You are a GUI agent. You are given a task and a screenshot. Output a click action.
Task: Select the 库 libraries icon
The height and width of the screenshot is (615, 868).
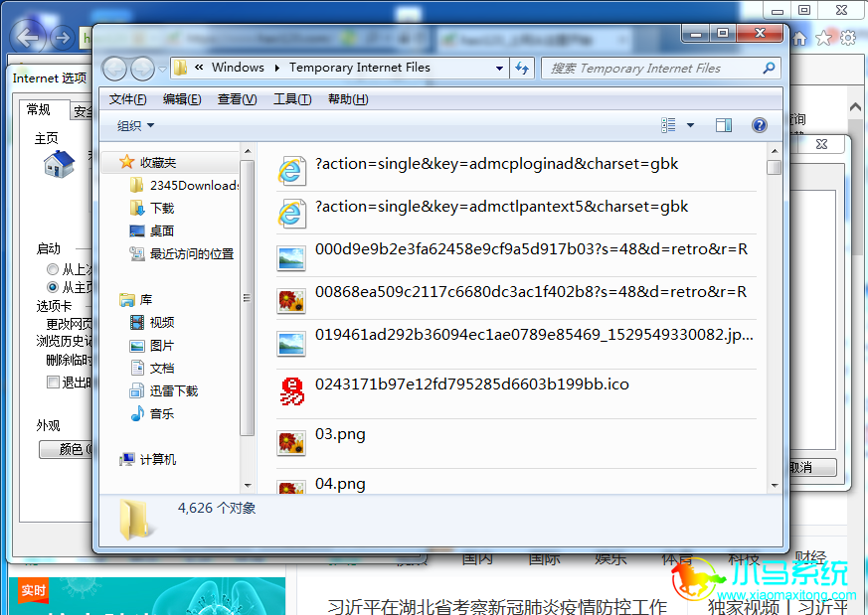click(x=126, y=299)
